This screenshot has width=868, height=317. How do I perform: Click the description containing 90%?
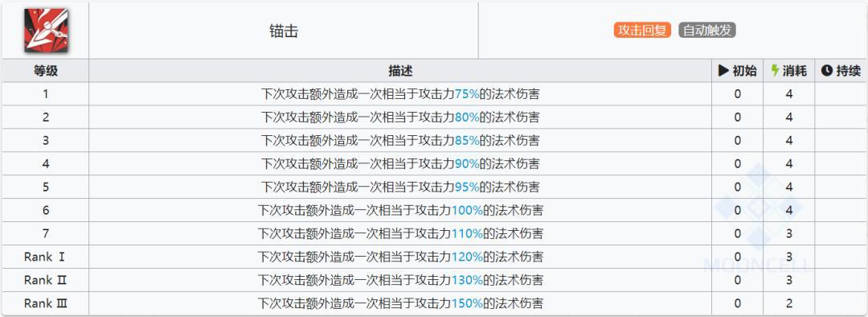point(400,164)
